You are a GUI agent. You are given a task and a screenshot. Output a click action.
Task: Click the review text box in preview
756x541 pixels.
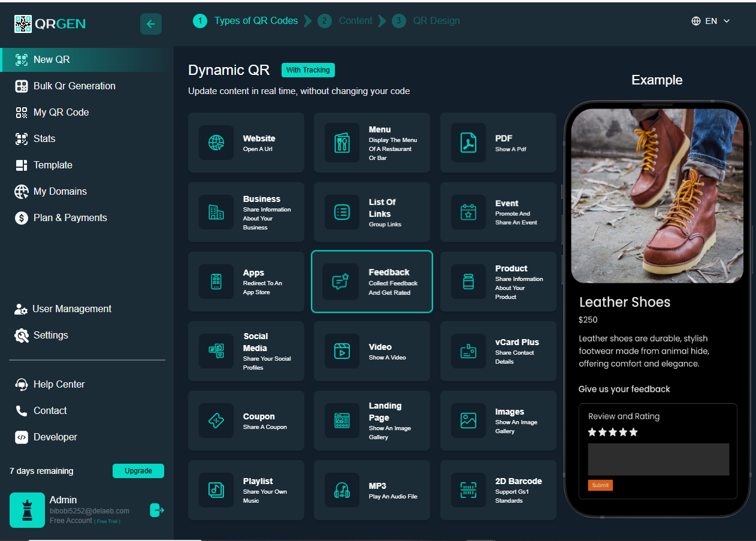[x=658, y=460]
